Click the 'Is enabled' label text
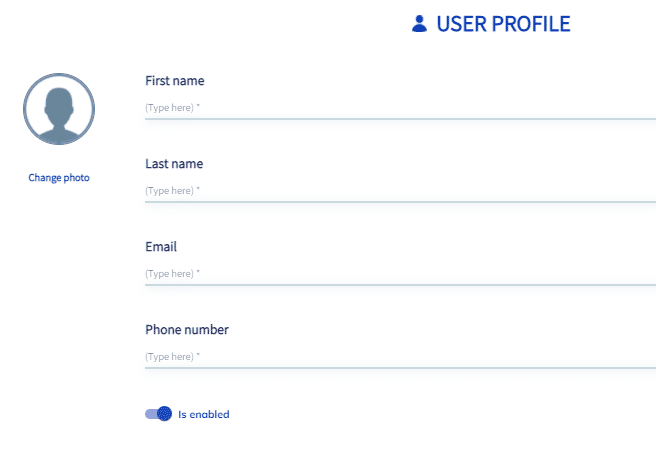Viewport: 656px width, 476px height. point(204,414)
